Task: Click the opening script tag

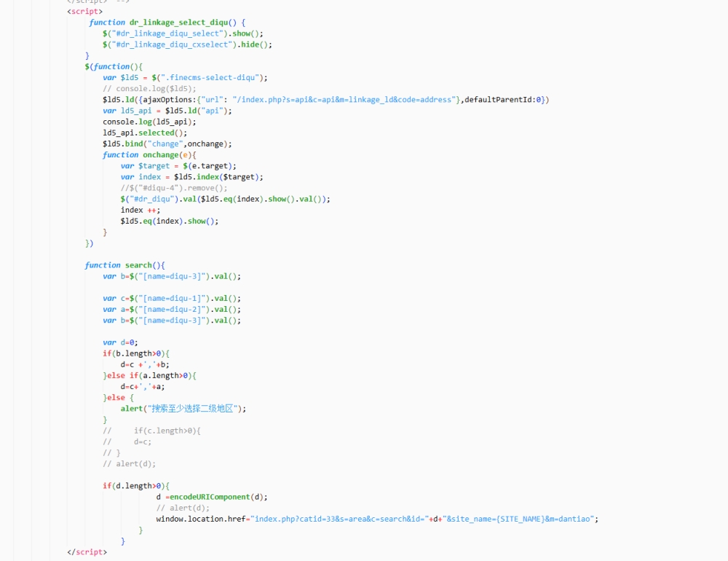Action: [84, 12]
